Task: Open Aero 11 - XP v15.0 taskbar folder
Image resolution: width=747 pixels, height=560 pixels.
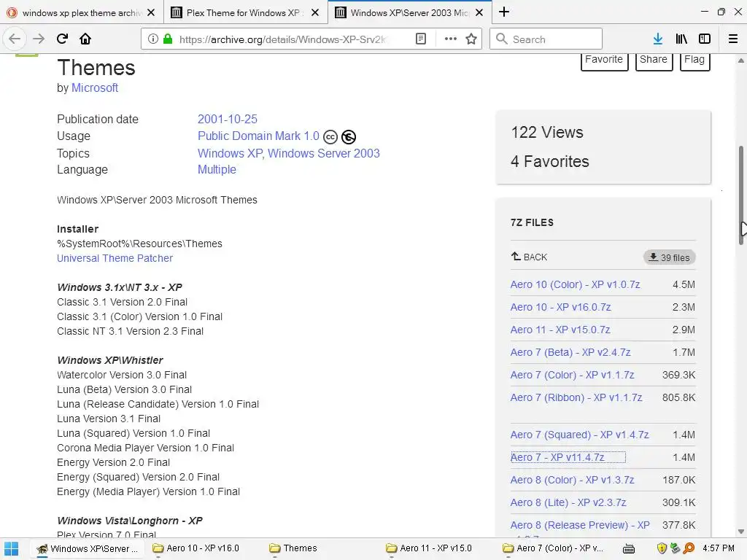Action: 429,548
